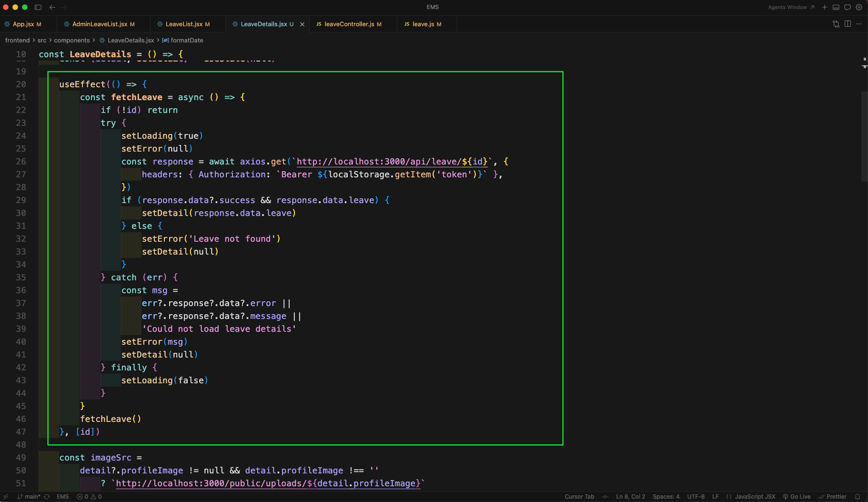
Task: Click the Prettier formatter status
Action: click(832, 497)
